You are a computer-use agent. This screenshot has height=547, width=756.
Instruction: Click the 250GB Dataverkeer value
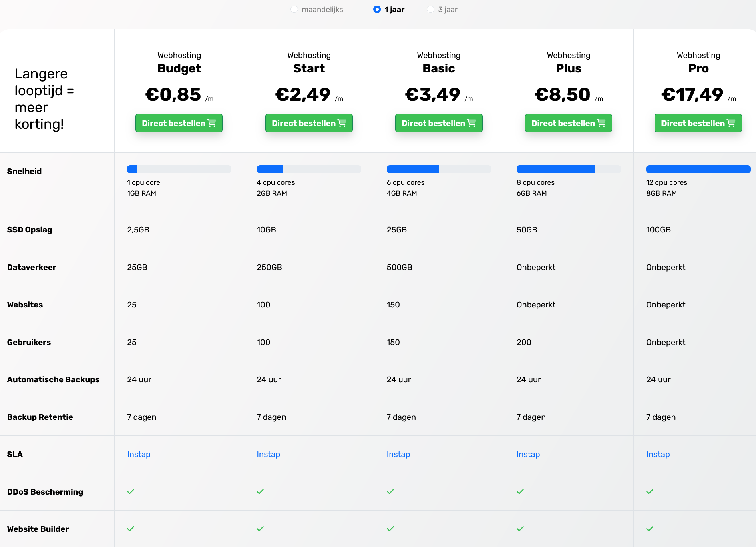(x=269, y=267)
